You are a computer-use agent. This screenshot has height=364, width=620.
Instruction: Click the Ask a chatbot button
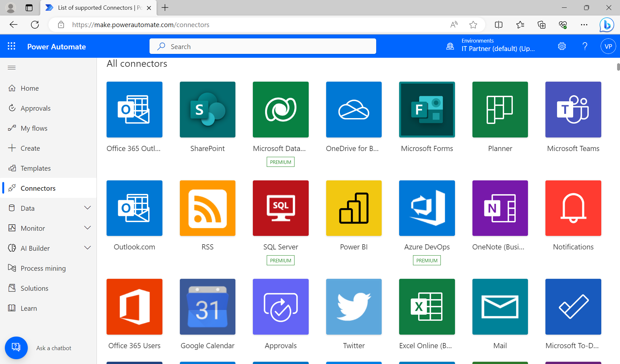[16, 348]
